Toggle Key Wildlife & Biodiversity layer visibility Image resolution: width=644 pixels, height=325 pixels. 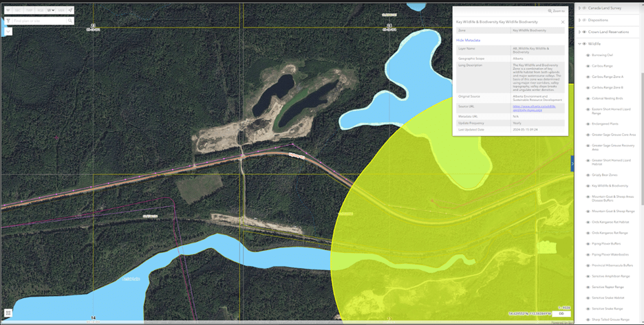click(588, 186)
